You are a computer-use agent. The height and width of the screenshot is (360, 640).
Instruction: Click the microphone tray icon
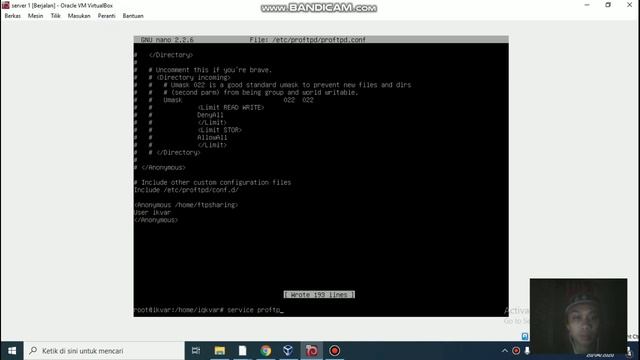[x=527, y=351]
